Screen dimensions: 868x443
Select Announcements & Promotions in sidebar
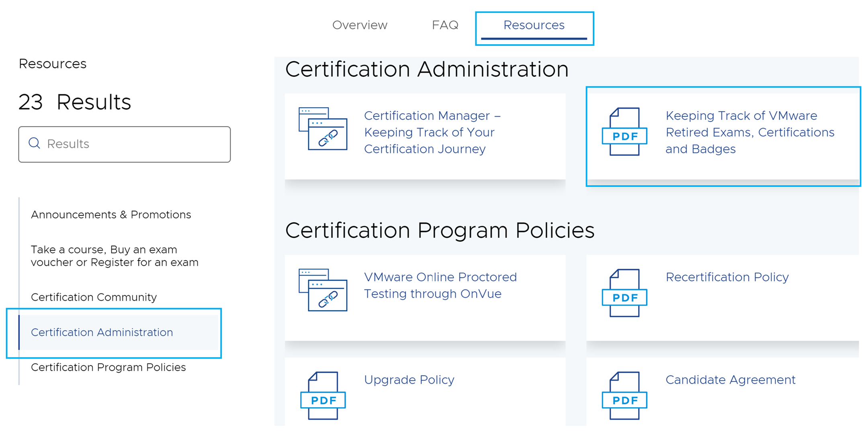coord(111,214)
